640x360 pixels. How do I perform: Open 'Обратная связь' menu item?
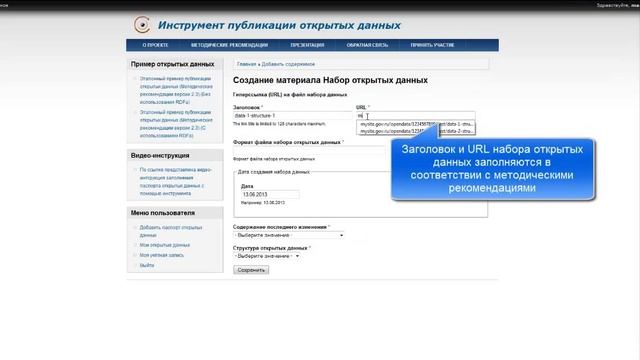(x=367, y=45)
